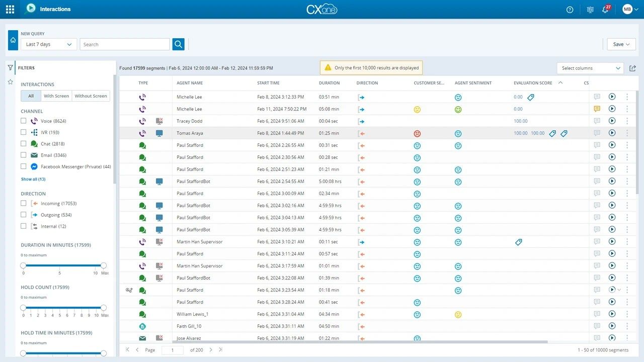The image size is (644, 362).
Task: Click the Show all (13) link
Action: pos(33,179)
